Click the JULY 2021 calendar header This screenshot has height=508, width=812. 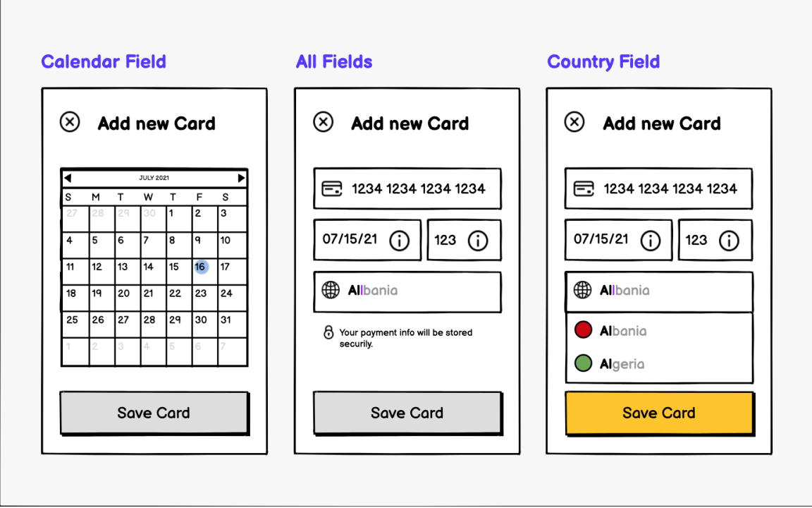click(x=154, y=178)
